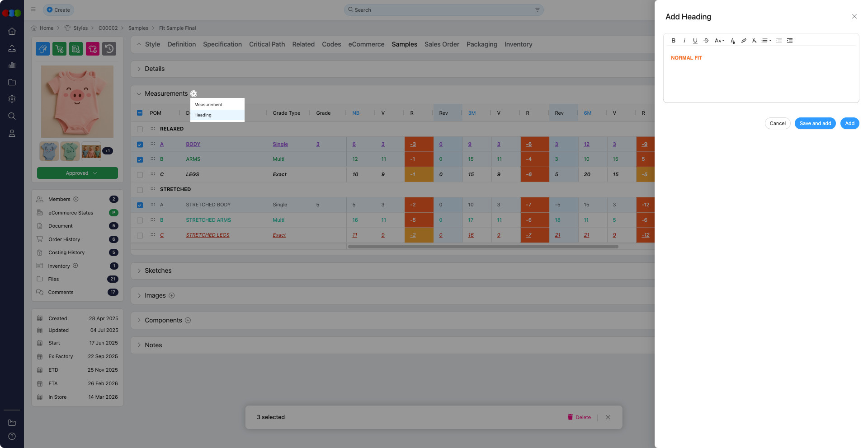The width and height of the screenshot is (868, 448).
Task: Click the trash Delete icon in selection bar
Action: [570, 417]
